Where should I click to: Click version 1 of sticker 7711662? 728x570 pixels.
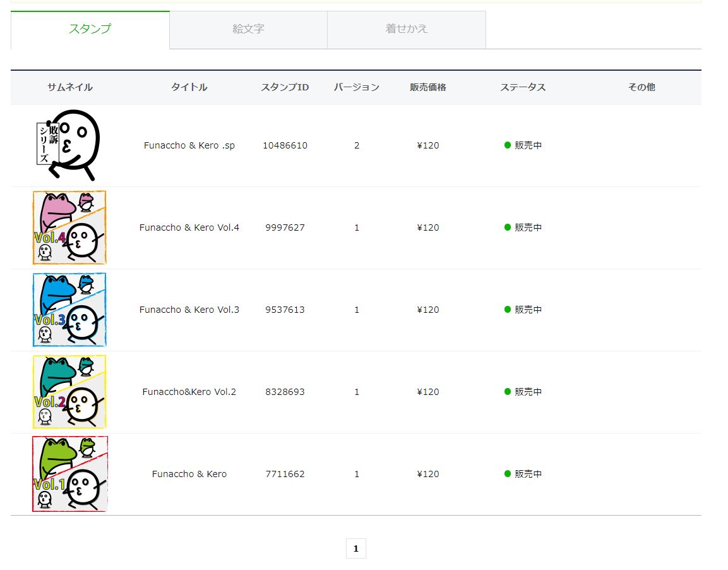(357, 475)
